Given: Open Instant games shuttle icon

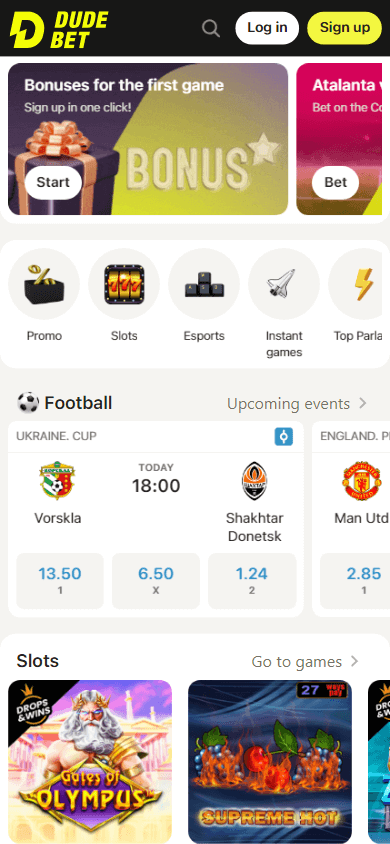Looking at the screenshot, I should click(x=283, y=284).
